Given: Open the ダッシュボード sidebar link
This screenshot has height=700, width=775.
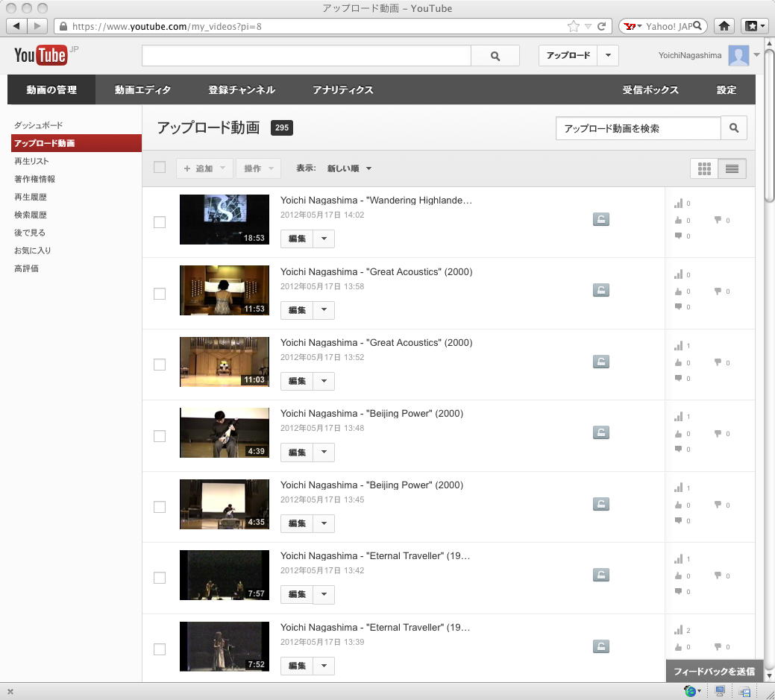Looking at the screenshot, I should (39, 125).
